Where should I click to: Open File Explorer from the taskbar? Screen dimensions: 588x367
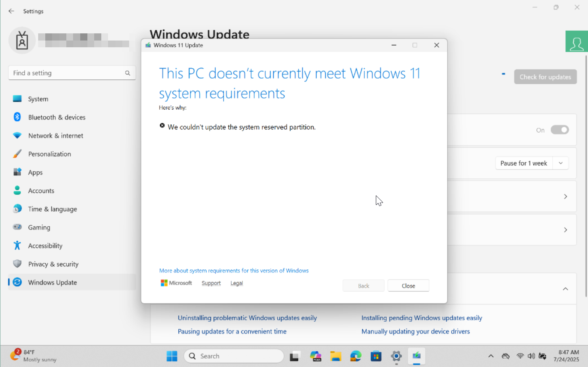tap(336, 356)
